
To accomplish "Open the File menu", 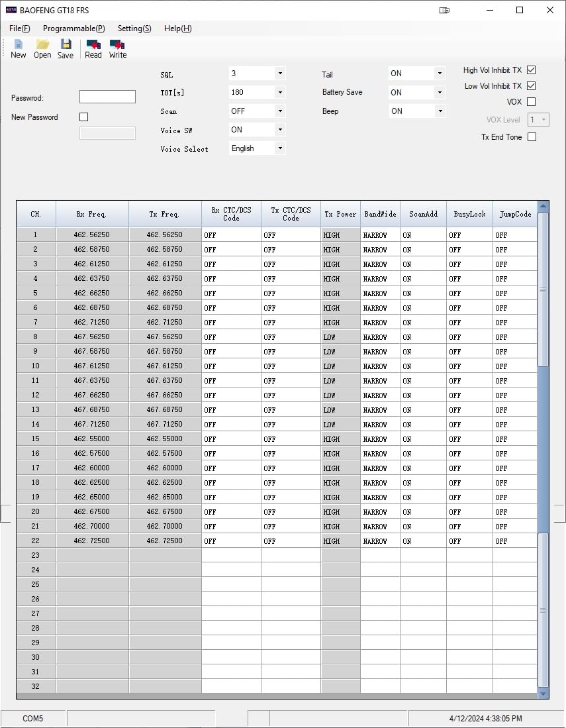I will click(19, 28).
